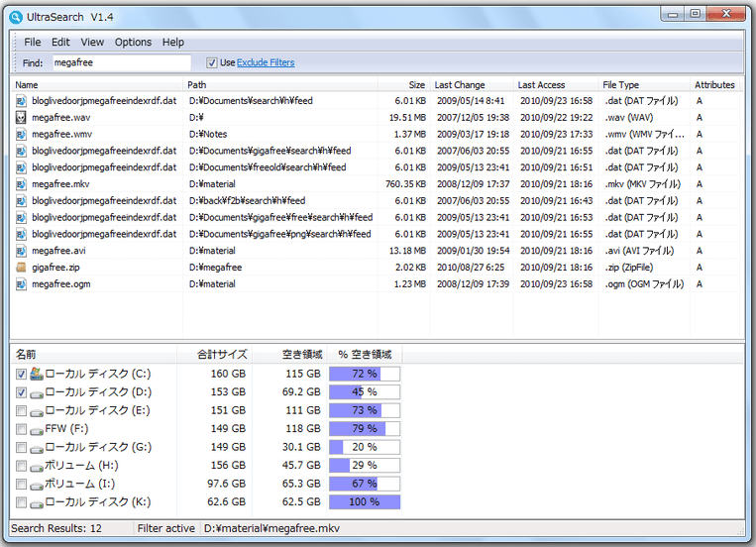Click the drive icon for ローカル ディスク (K:)
Viewport: 756px width, 547px height.
pyautogui.click(x=37, y=503)
